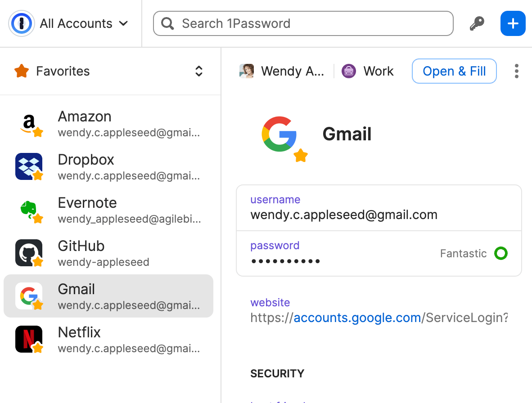Click Wendy's profile avatar
This screenshot has height=403, width=532.
click(247, 71)
